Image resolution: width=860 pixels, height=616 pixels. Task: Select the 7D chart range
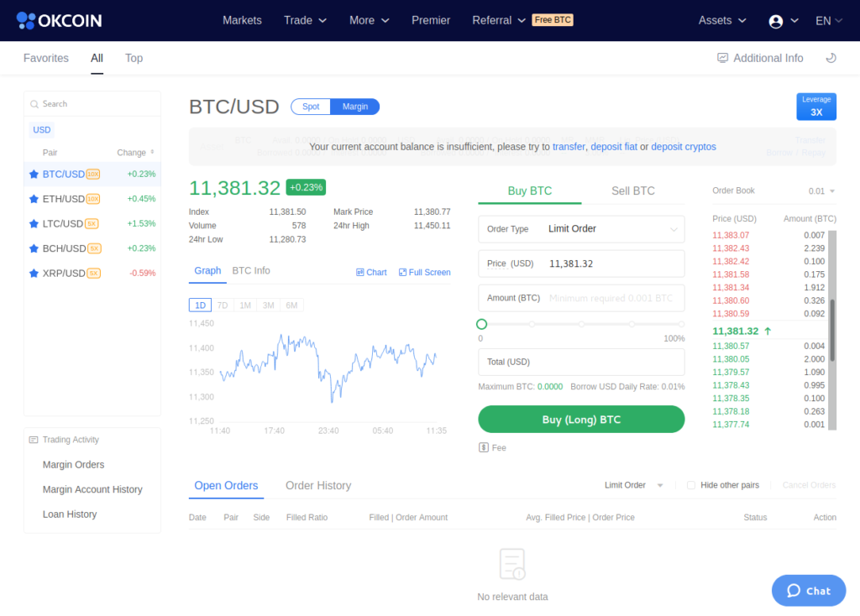(222, 305)
